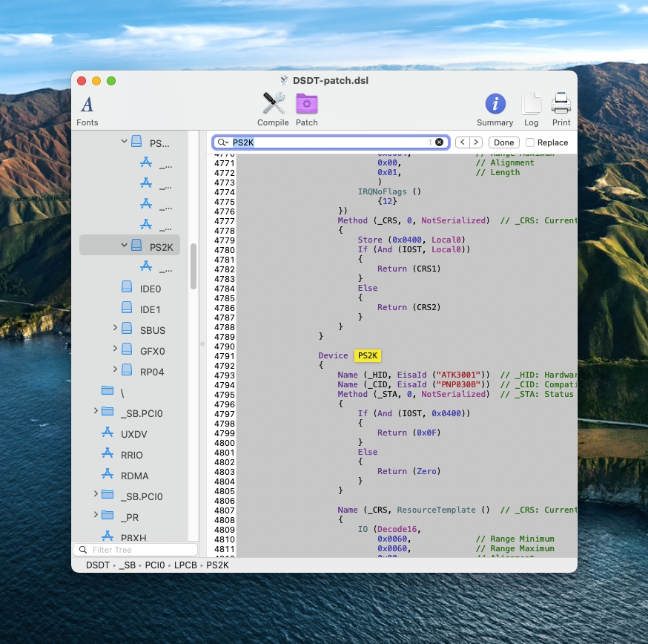
Task: Click the Compile tool icon
Action: pyautogui.click(x=273, y=105)
